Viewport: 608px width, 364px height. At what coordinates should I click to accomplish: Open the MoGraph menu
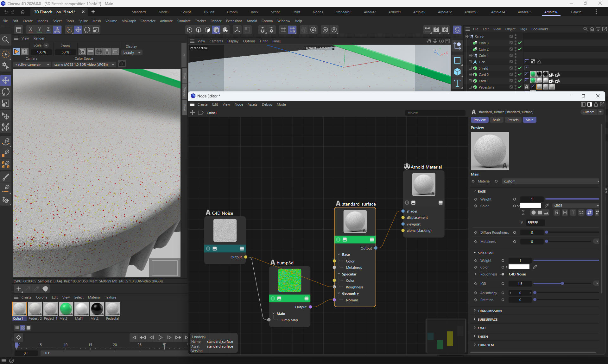coord(129,21)
